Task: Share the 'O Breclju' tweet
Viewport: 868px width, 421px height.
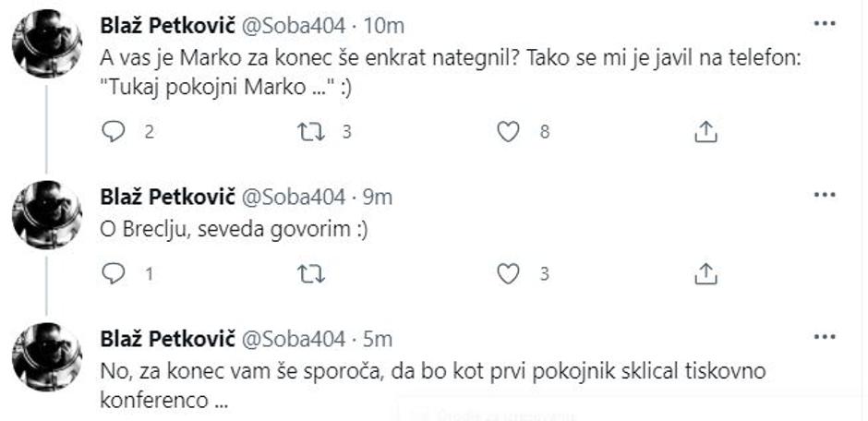Action: (705, 273)
